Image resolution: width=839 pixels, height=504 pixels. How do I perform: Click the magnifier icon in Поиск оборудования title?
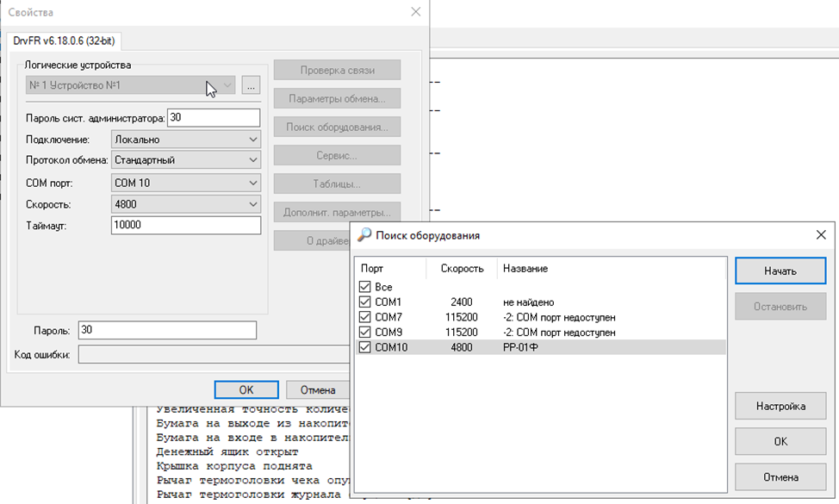pyautogui.click(x=364, y=235)
